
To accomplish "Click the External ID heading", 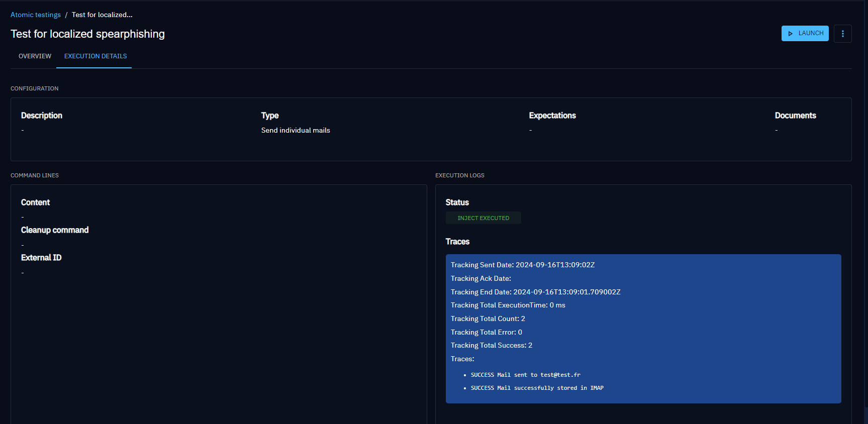I will click(41, 258).
